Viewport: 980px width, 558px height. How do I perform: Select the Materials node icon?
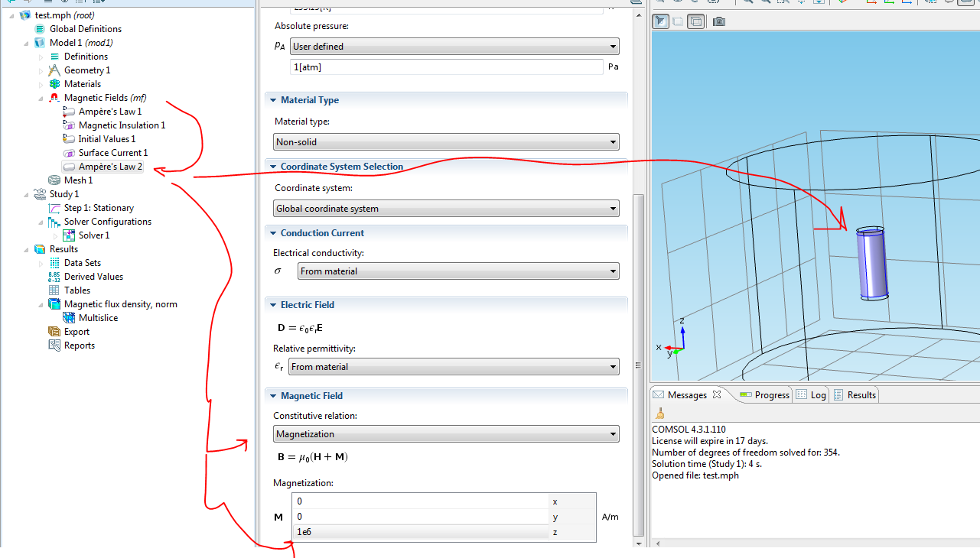coord(54,84)
